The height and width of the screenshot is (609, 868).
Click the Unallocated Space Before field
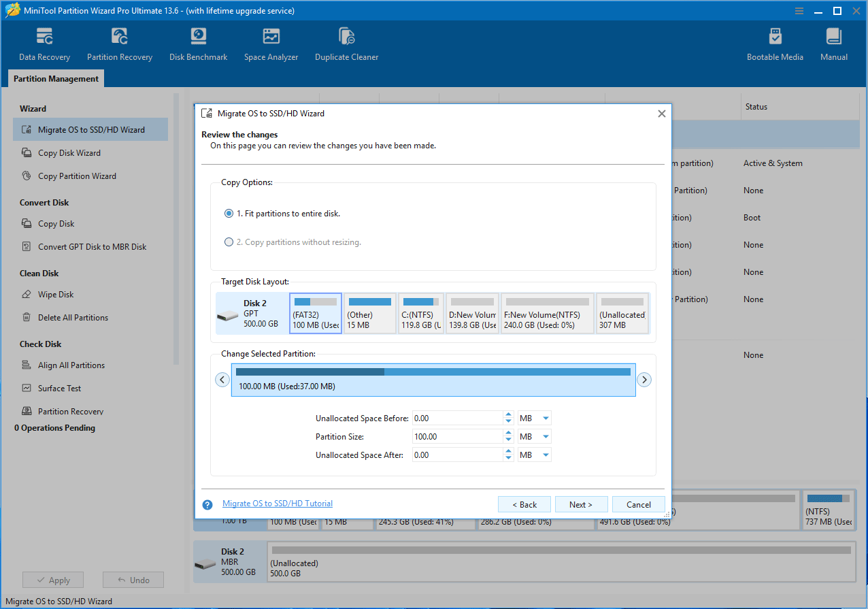click(x=458, y=418)
